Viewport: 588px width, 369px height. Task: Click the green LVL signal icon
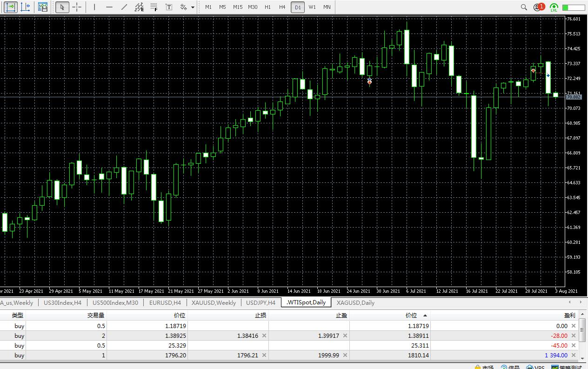[554, 7]
